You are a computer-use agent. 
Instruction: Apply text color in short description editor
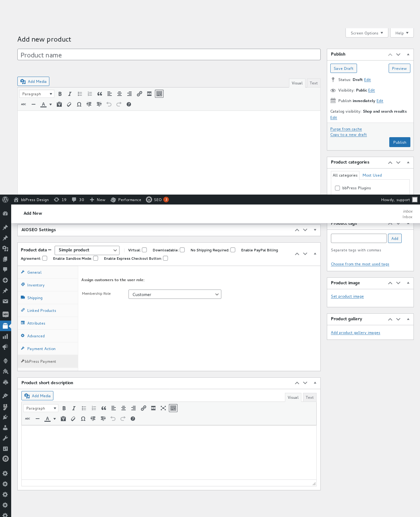47,419
